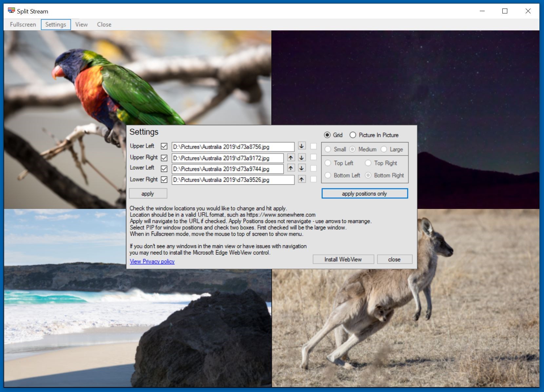Click the Lower Left file path field
This screenshot has width=544, height=392.
[228, 169]
